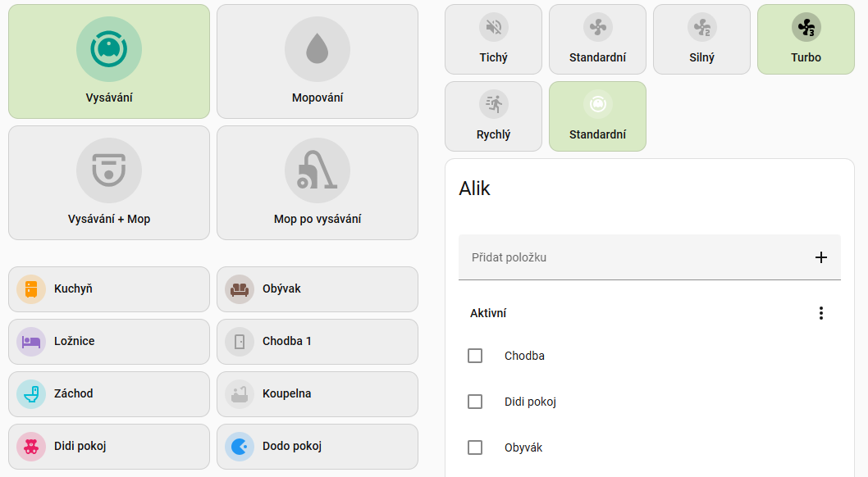Viewport: 868px width, 477px height.
Task: Select the Záchod room button
Action: pyautogui.click(x=109, y=394)
